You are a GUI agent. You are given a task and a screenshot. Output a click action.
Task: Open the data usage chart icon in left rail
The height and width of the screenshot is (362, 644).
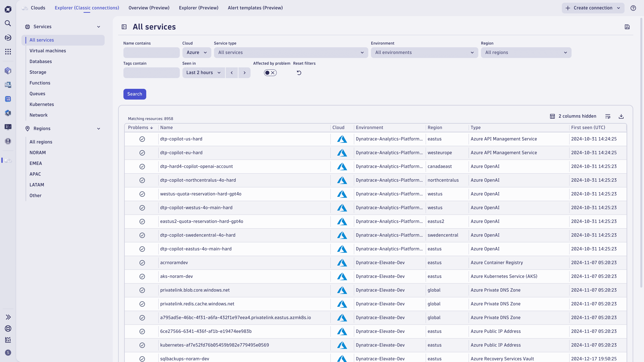click(8, 340)
